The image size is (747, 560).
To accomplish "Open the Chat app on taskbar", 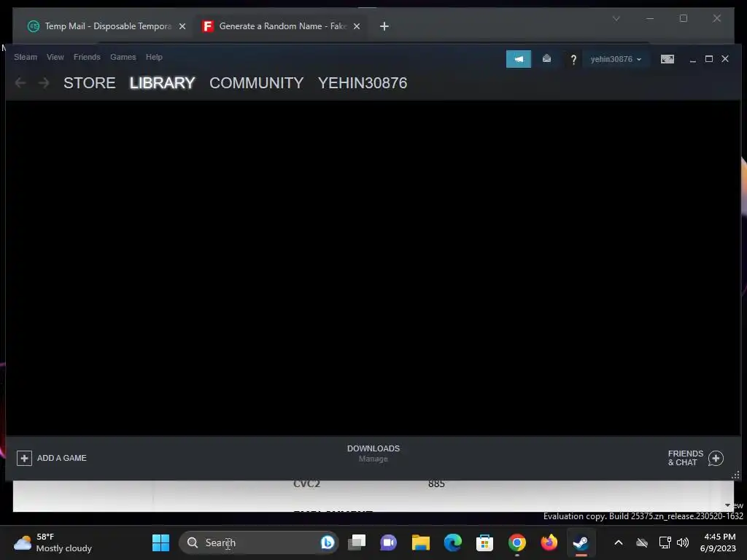I will click(388, 542).
